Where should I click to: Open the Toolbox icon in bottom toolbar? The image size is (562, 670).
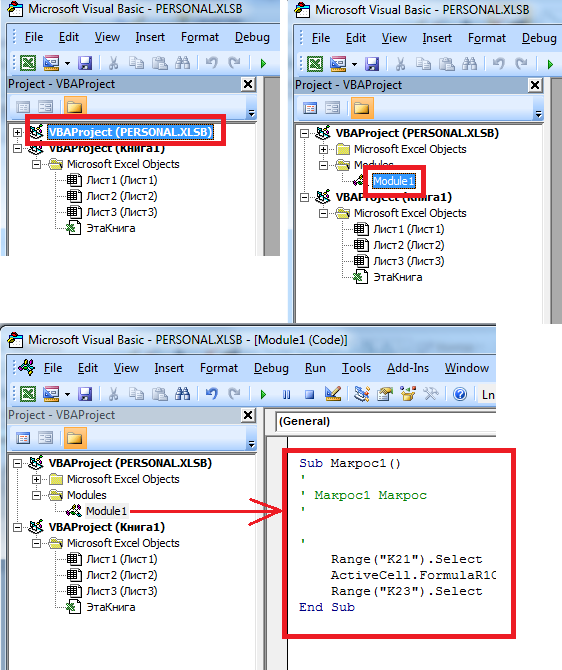pyautogui.click(x=431, y=394)
